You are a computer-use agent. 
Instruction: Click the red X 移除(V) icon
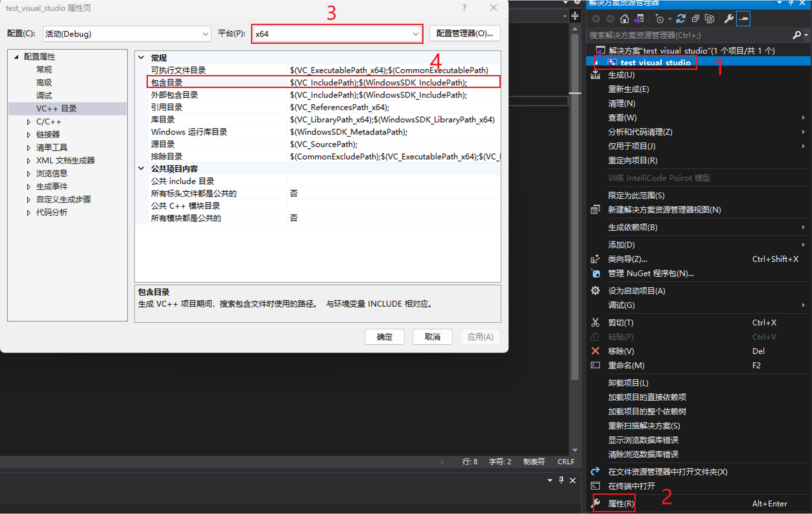[595, 351]
